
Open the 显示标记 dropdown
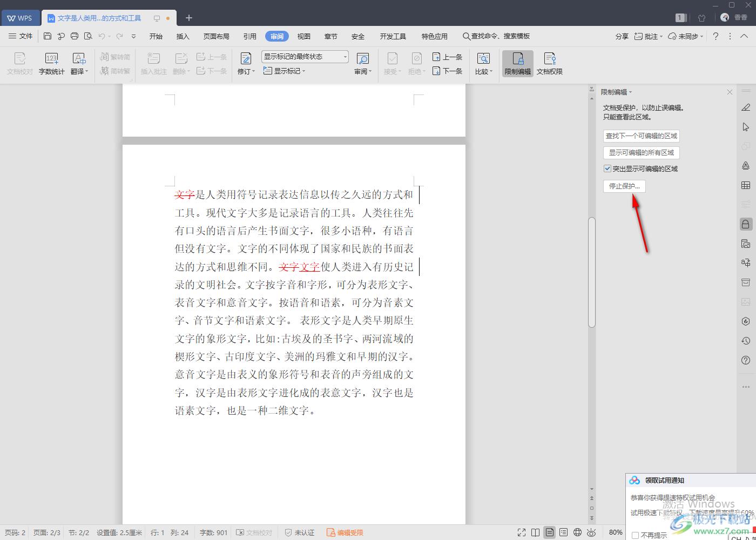point(285,71)
